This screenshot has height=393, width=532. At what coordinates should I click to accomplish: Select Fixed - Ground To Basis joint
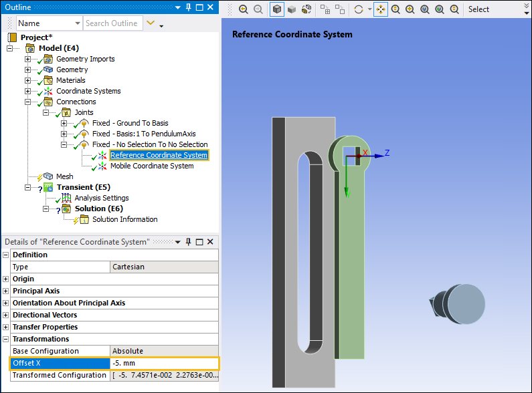(130, 123)
